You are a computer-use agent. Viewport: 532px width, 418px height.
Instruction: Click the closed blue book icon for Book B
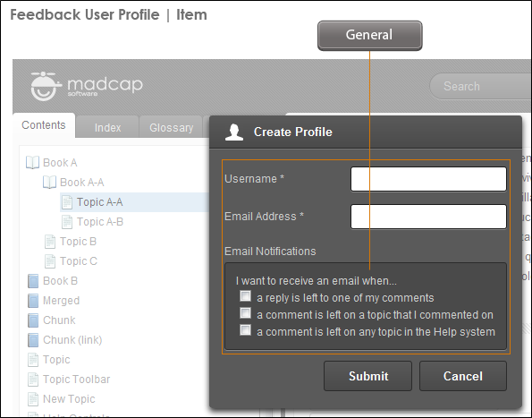(33, 281)
